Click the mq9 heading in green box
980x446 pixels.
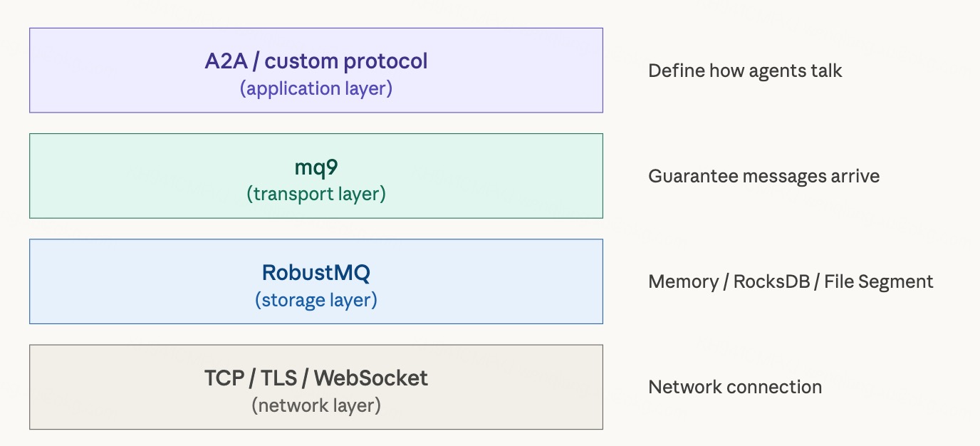316,167
